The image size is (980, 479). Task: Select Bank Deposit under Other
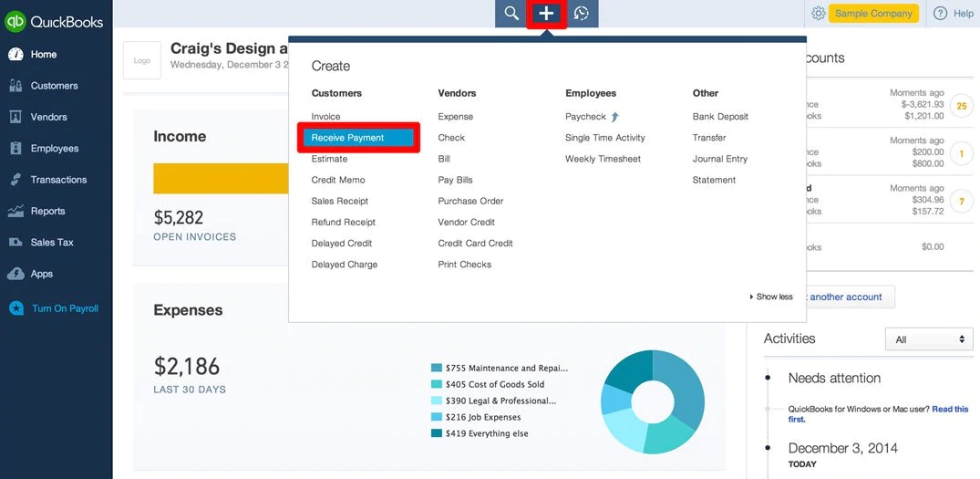tap(720, 116)
